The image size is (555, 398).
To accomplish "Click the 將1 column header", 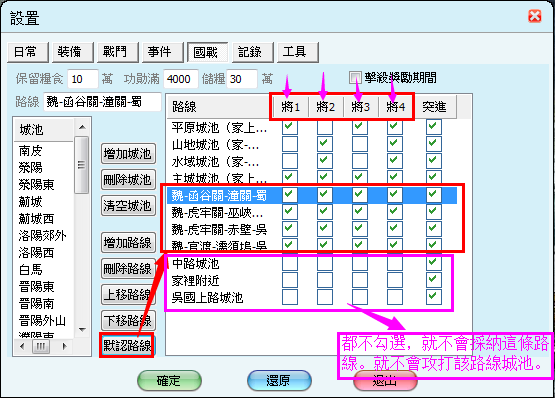I will (x=290, y=107).
